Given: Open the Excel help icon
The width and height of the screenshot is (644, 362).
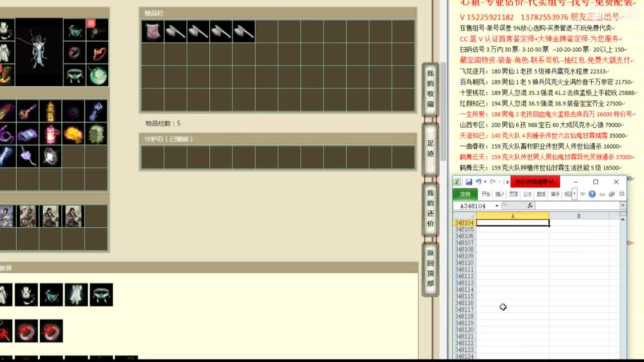Looking at the screenshot, I should pyautogui.click(x=592, y=194).
